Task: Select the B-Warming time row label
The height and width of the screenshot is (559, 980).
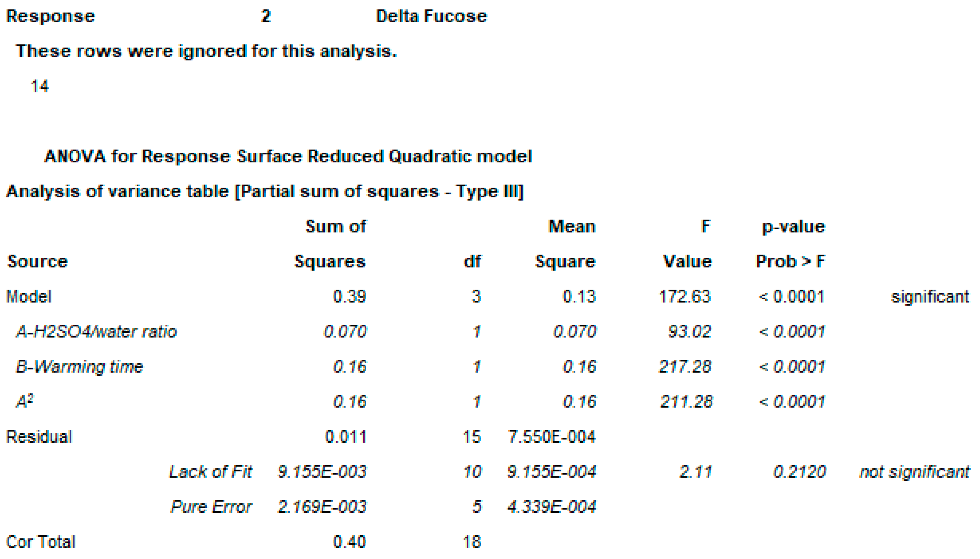Action: (79, 366)
